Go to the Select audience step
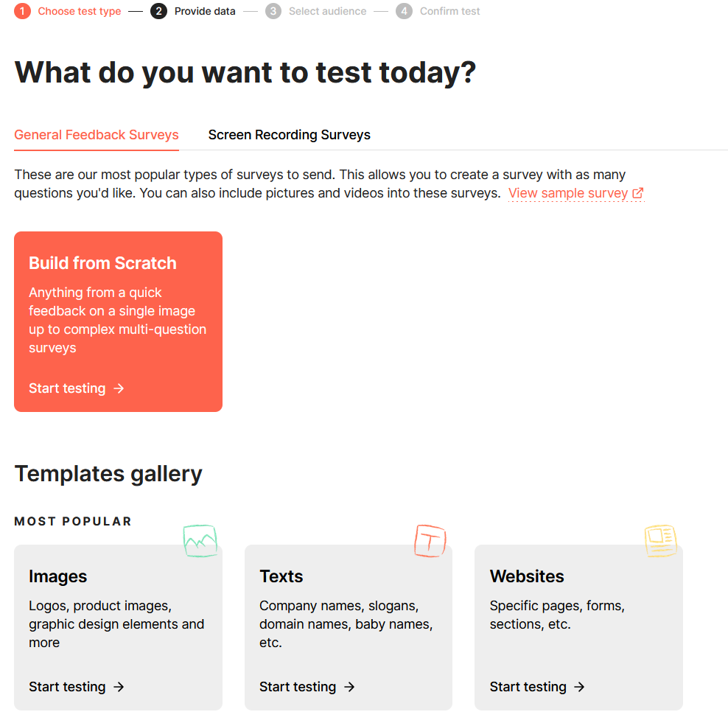The width and height of the screenshot is (728, 723). point(327,11)
